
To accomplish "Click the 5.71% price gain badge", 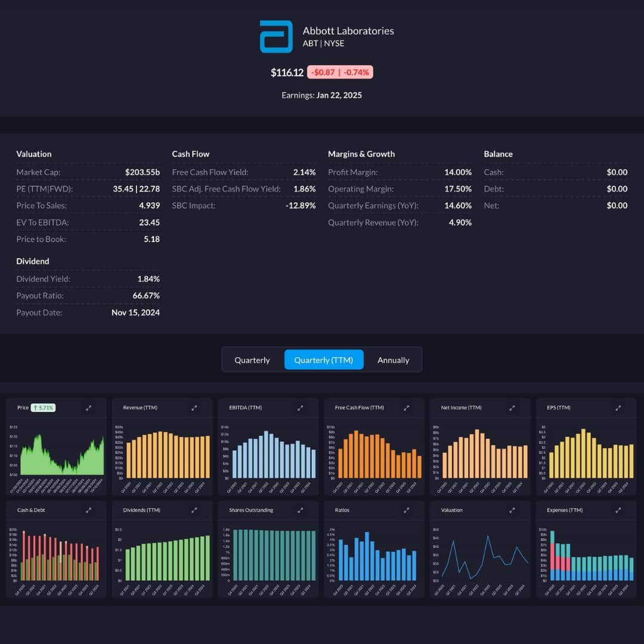I will (x=43, y=408).
